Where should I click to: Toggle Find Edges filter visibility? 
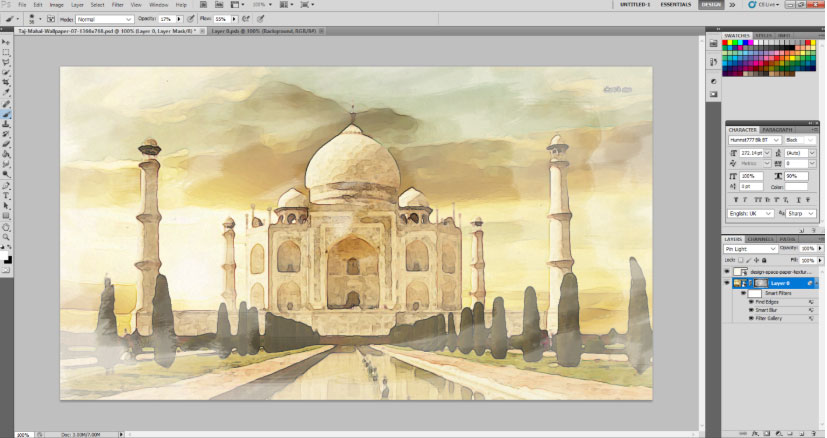coord(751,302)
